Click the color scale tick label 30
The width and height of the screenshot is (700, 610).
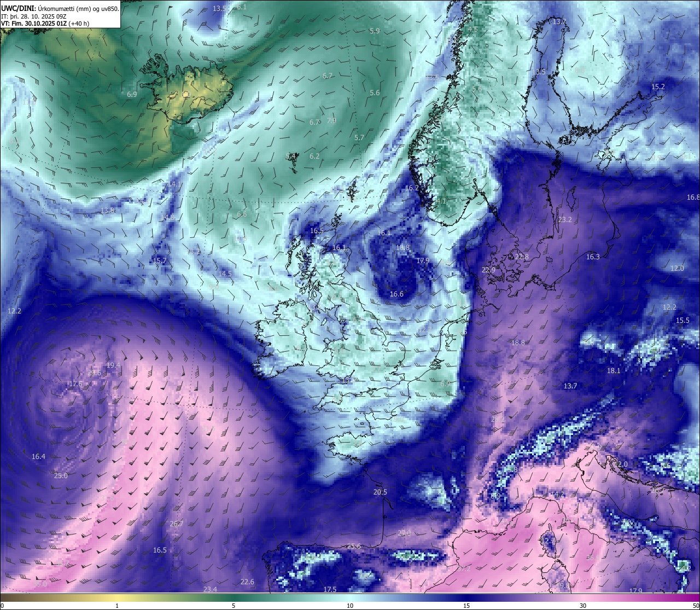(x=583, y=606)
